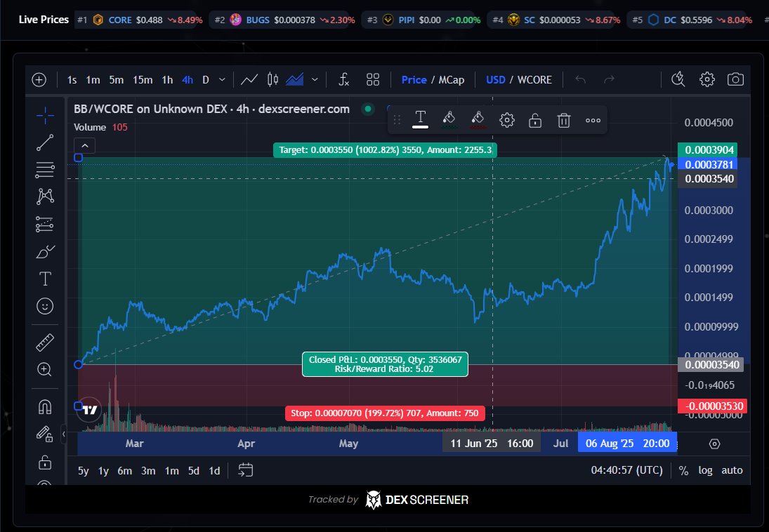The image size is (769, 532).
Task: Set the chart range to 5y
Action: (x=84, y=471)
